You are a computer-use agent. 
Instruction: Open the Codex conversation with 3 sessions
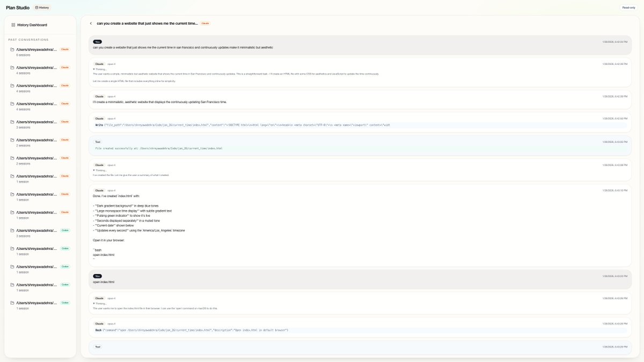40,233
